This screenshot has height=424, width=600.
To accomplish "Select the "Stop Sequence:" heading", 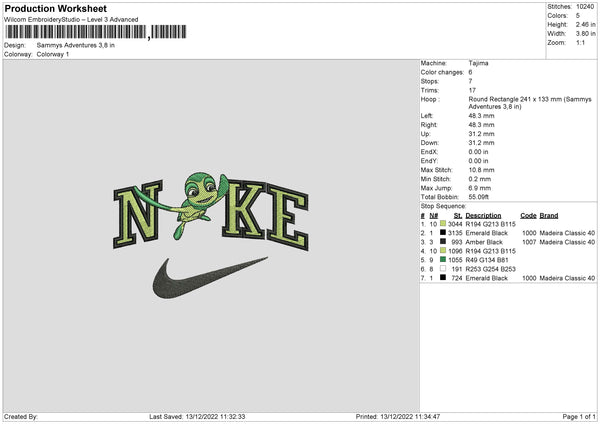I will tap(443, 206).
